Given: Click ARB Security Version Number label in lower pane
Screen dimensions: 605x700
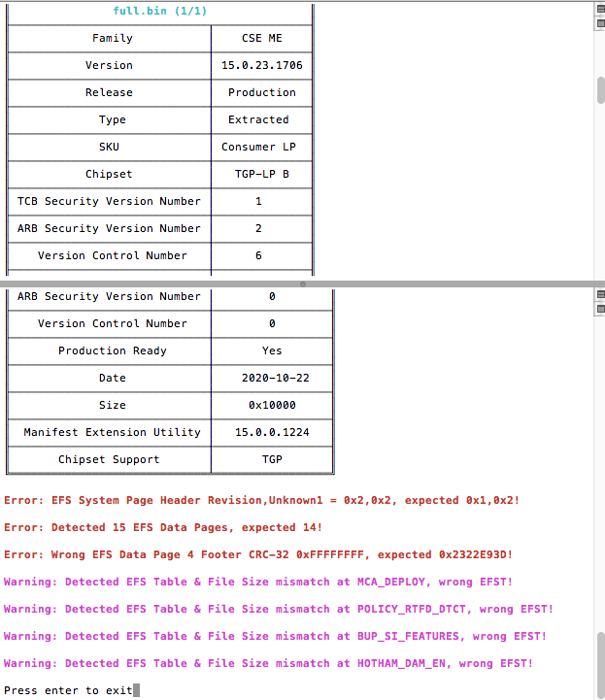Looking at the screenshot, I should [109, 296].
